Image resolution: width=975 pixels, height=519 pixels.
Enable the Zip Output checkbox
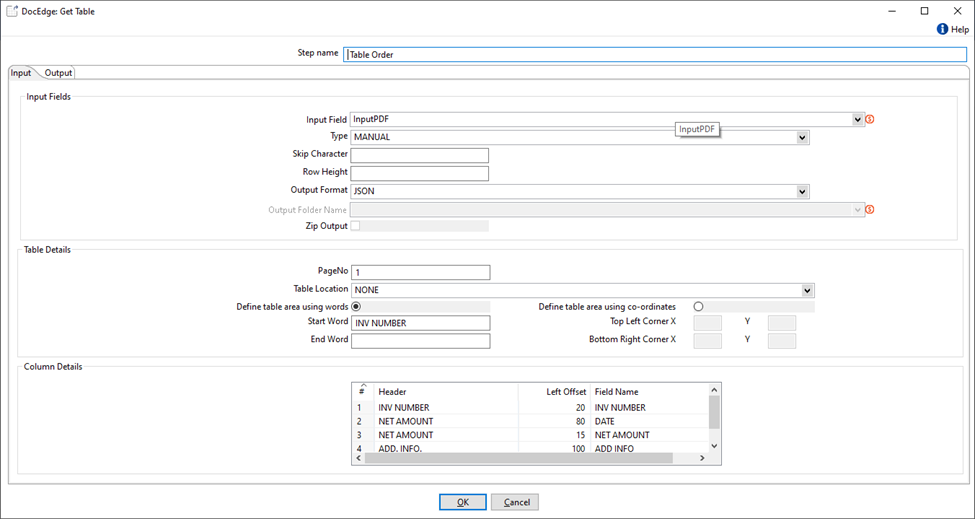355,226
